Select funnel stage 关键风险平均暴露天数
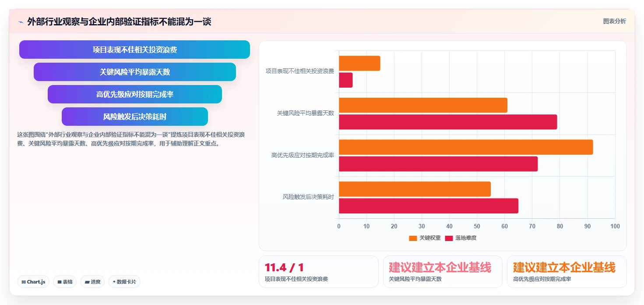This screenshot has width=644, height=305. tap(135, 72)
